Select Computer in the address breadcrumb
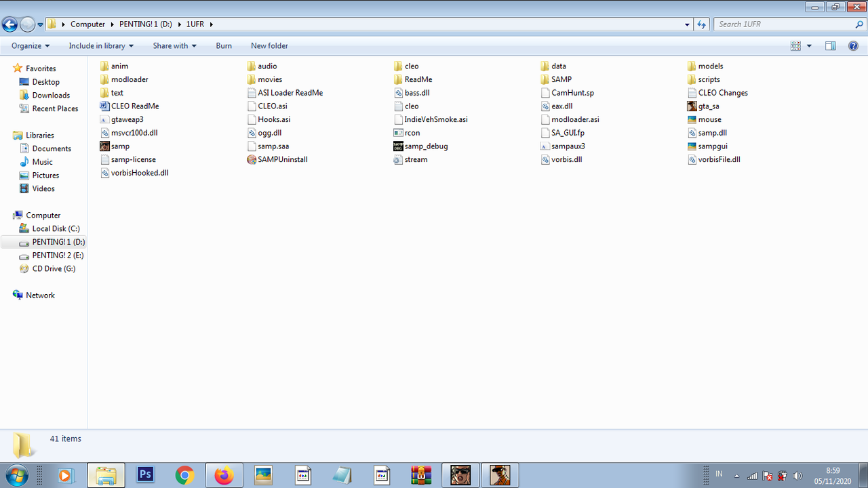Viewport: 868px width, 488px height. point(88,24)
